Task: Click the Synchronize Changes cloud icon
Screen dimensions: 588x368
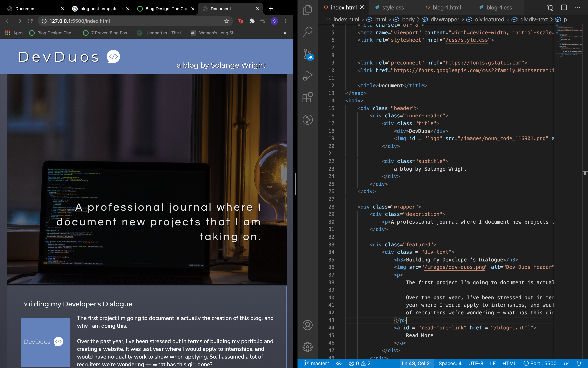Action: tap(339, 363)
